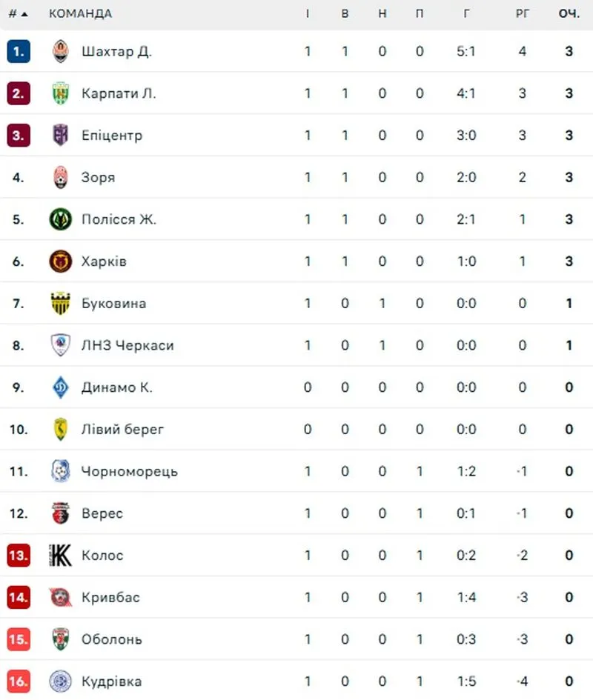Open the Буковина team link
Viewport: 593px width, 700px height.
113,304
